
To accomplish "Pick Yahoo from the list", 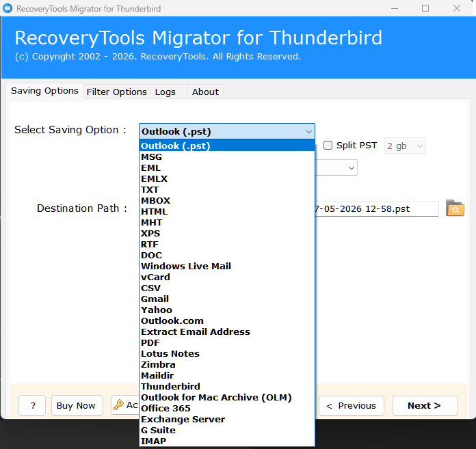I will (x=227, y=310).
